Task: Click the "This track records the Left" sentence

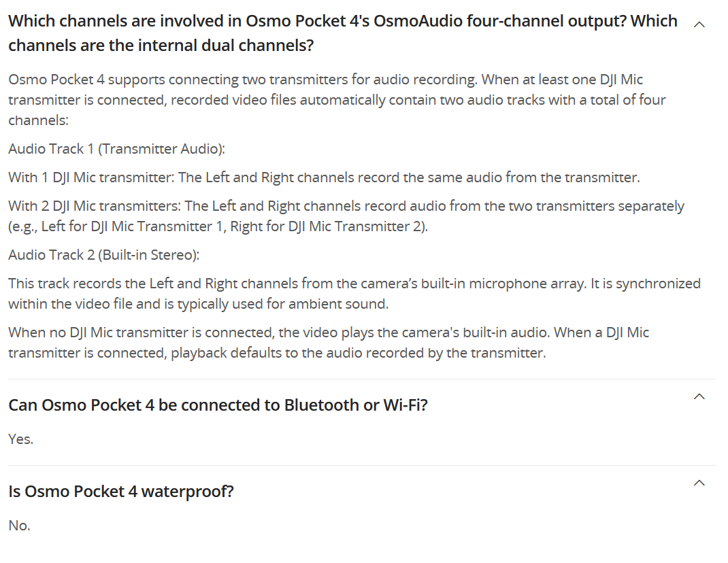Action: [x=354, y=284]
